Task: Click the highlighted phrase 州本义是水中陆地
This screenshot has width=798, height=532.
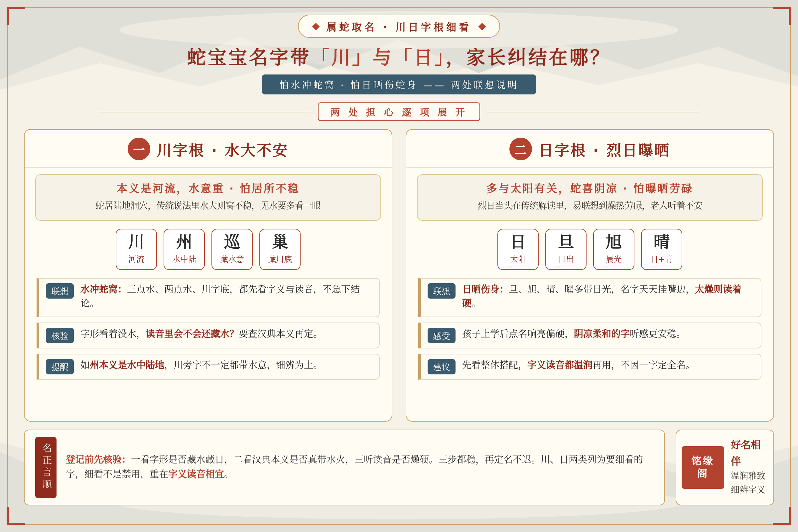Action: point(127,365)
